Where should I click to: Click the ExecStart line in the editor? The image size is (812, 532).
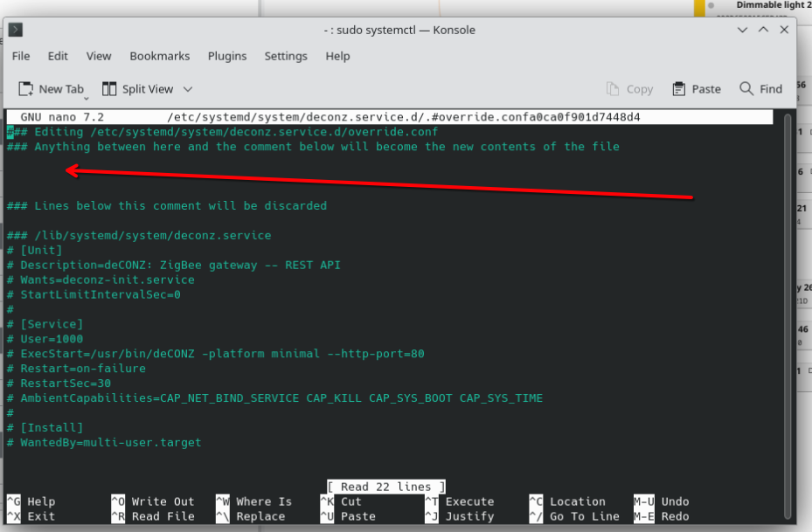click(216, 354)
